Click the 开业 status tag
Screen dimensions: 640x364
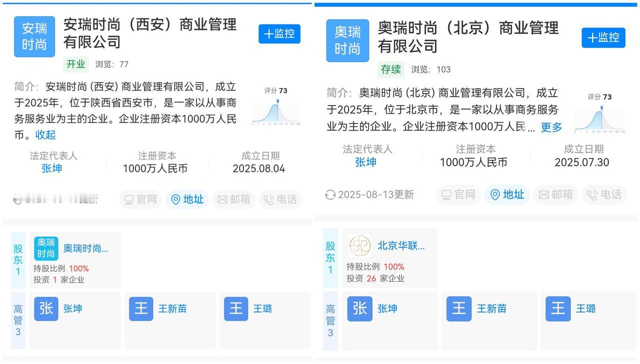pos(75,64)
